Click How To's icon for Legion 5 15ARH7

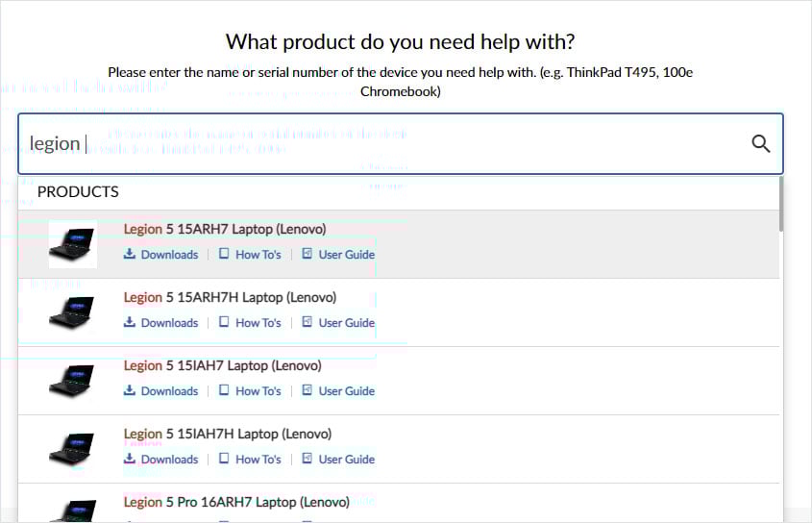tap(224, 255)
